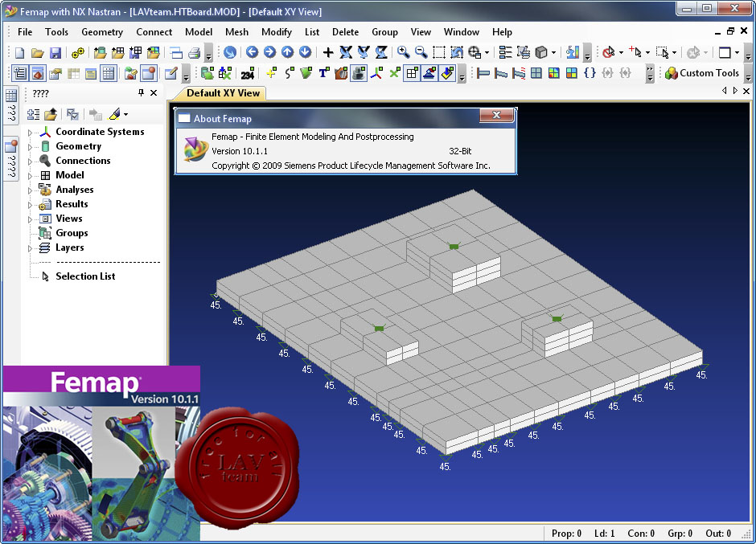
Task: Click the blue down arrow icon
Action: (305, 52)
